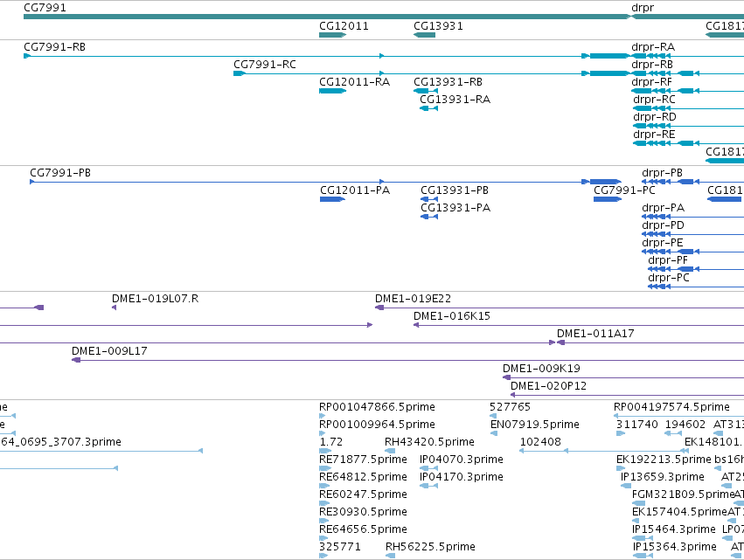Open EST RE71877.5prime
Image resolution: width=744 pixels, height=560 pixels.
pyautogui.click(x=363, y=460)
